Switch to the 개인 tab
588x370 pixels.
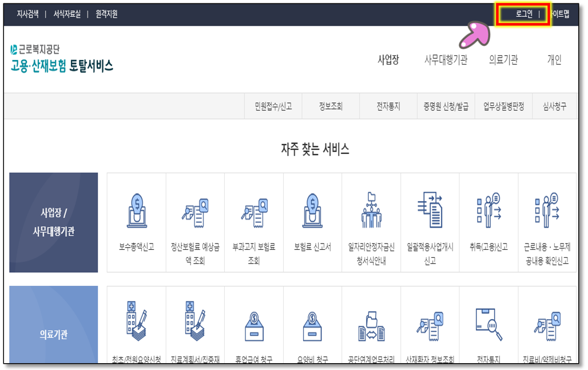pyautogui.click(x=554, y=60)
